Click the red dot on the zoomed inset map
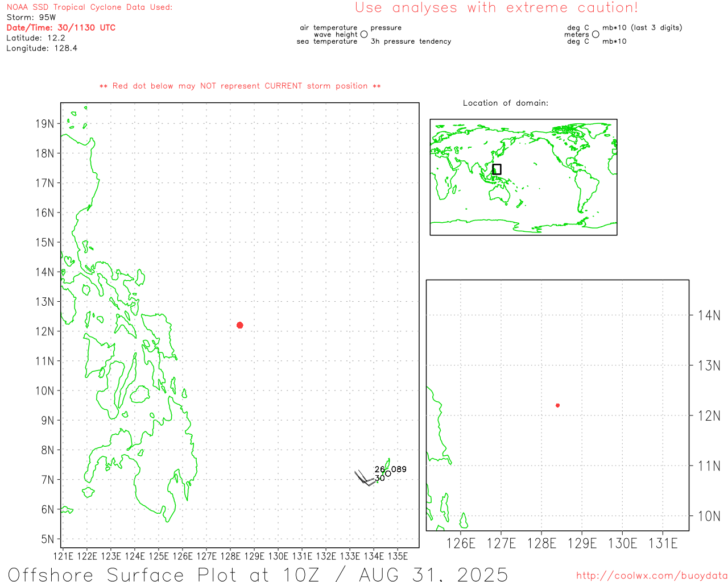728x582 pixels. point(558,405)
